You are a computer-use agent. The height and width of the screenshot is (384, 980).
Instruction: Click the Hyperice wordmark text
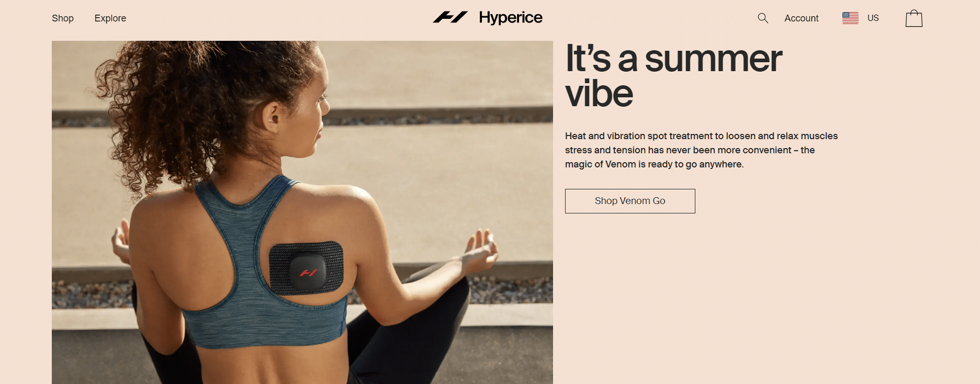point(511,17)
